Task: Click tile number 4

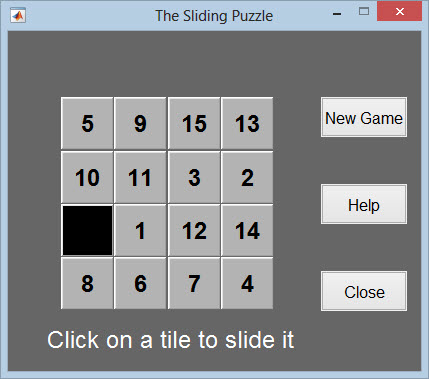Action: pos(247,283)
